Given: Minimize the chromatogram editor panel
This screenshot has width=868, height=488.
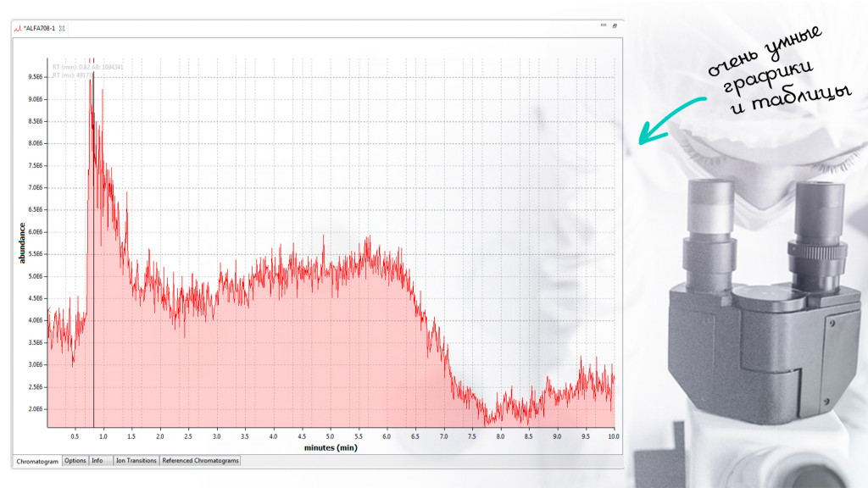Looking at the screenshot, I should (x=603, y=26).
